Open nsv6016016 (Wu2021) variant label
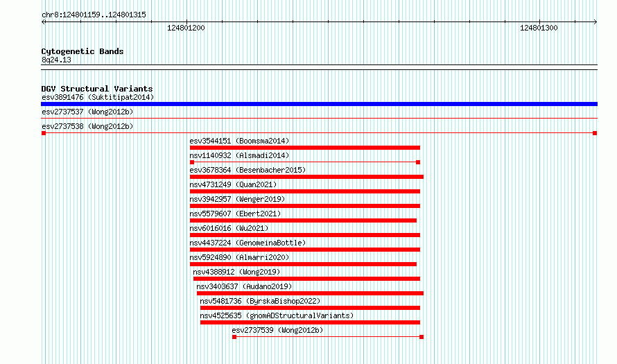The image size is (617, 364). point(229,228)
